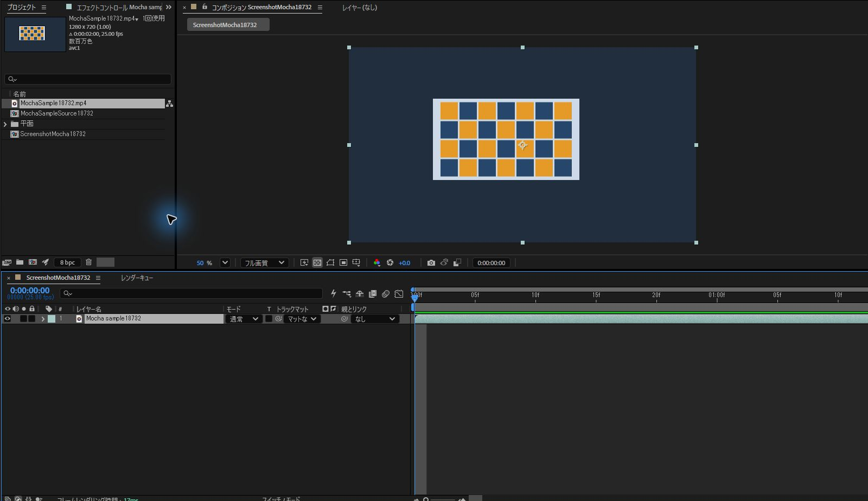Open the マットな track matte dropdown
868x501 pixels.
(x=302, y=319)
